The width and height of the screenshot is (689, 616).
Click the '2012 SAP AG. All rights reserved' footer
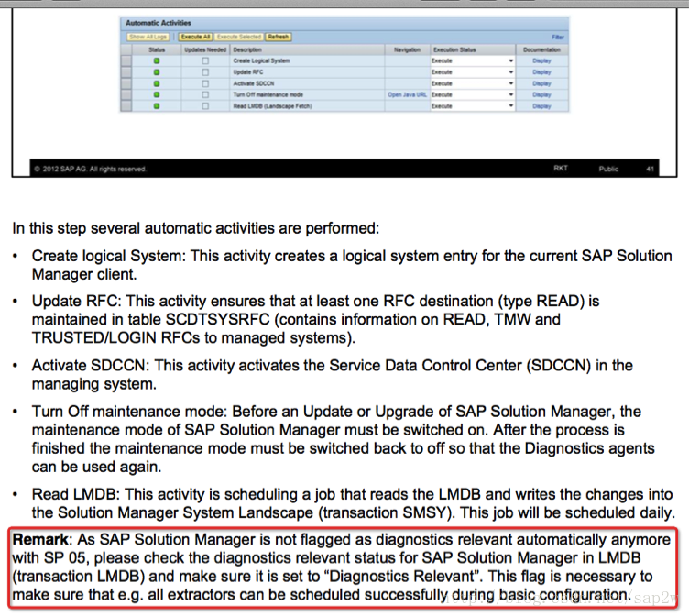[90, 169]
